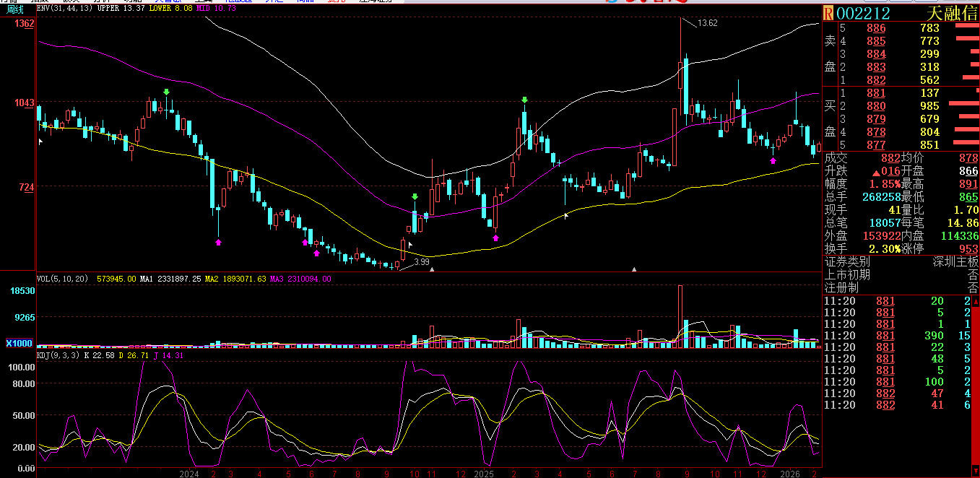Click the 2026 year label on time axis
The image size is (980, 478).
792,474
